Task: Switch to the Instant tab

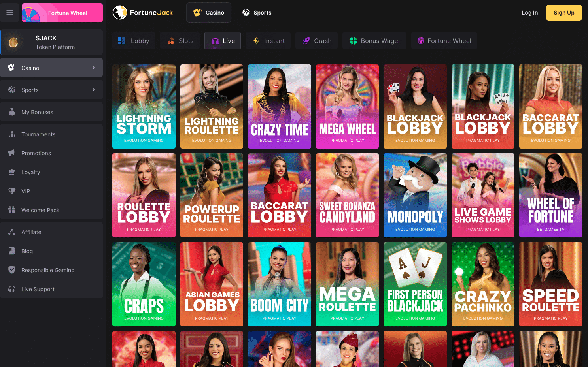Action: tap(268, 41)
